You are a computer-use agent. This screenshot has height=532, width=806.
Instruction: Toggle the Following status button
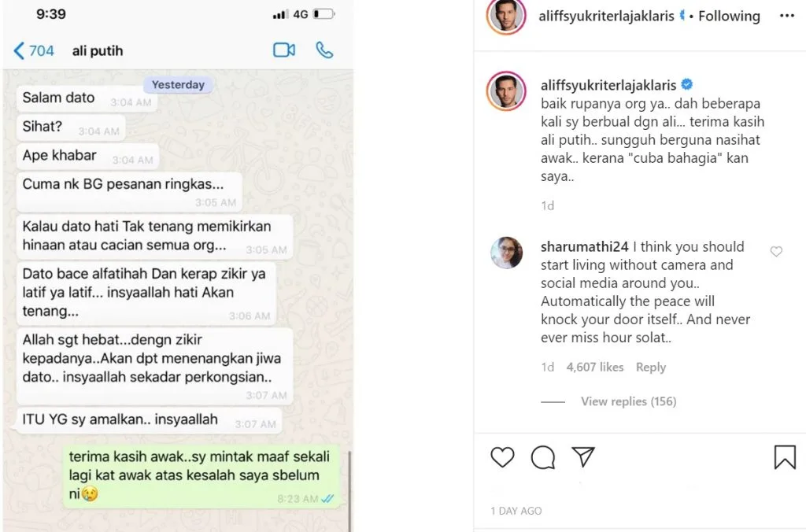[x=729, y=16]
